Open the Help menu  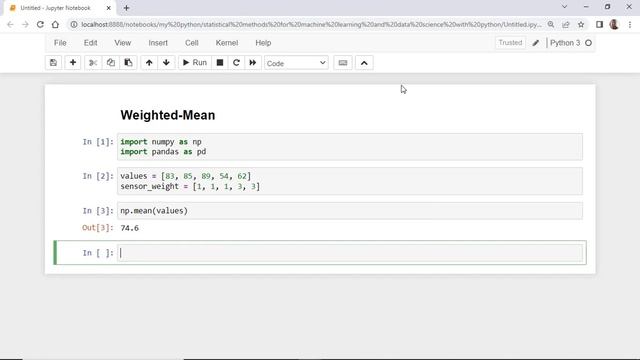click(x=263, y=43)
